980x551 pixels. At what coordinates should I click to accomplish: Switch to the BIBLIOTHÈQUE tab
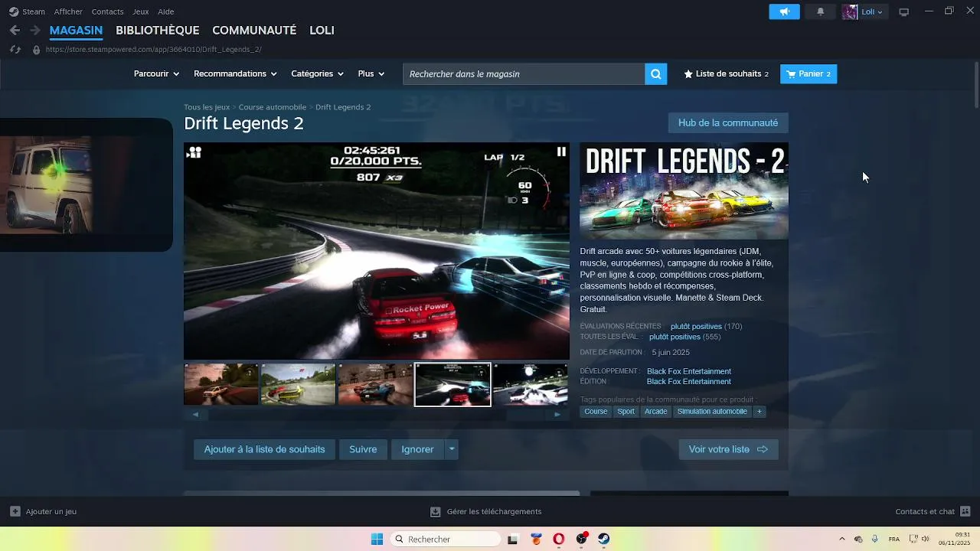tap(157, 30)
